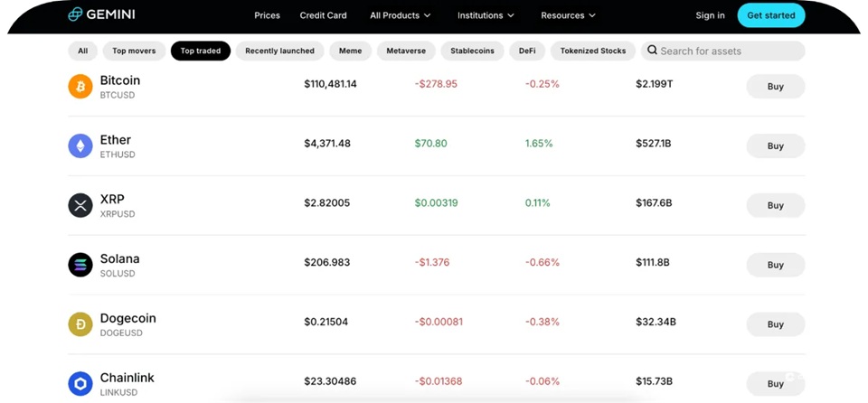Click the Bitcoin market cap $2.199T

(655, 84)
